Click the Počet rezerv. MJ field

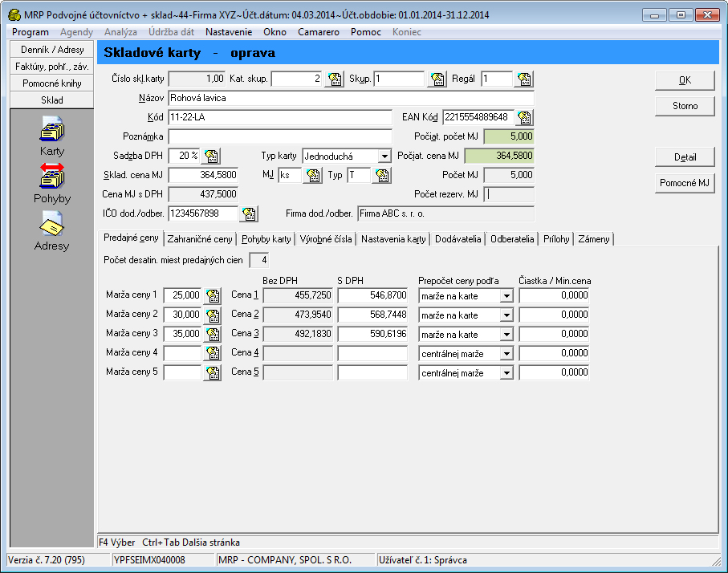point(509,194)
